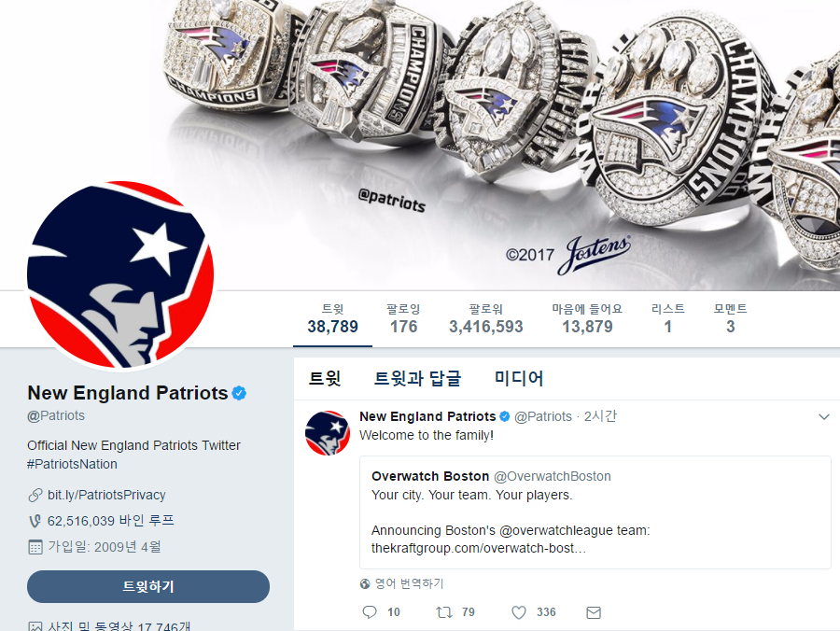View 마음에 들어요 likes showing 13,879
Screen dimensions: 840x631
(x=587, y=318)
